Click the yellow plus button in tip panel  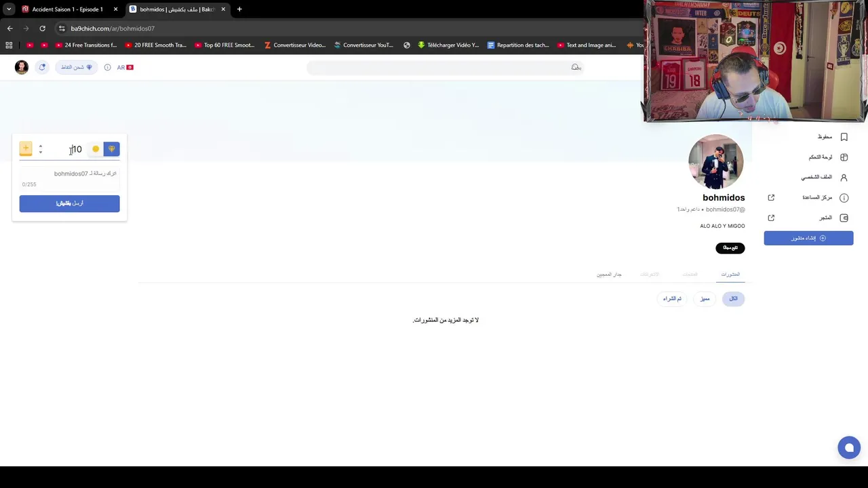click(x=26, y=148)
